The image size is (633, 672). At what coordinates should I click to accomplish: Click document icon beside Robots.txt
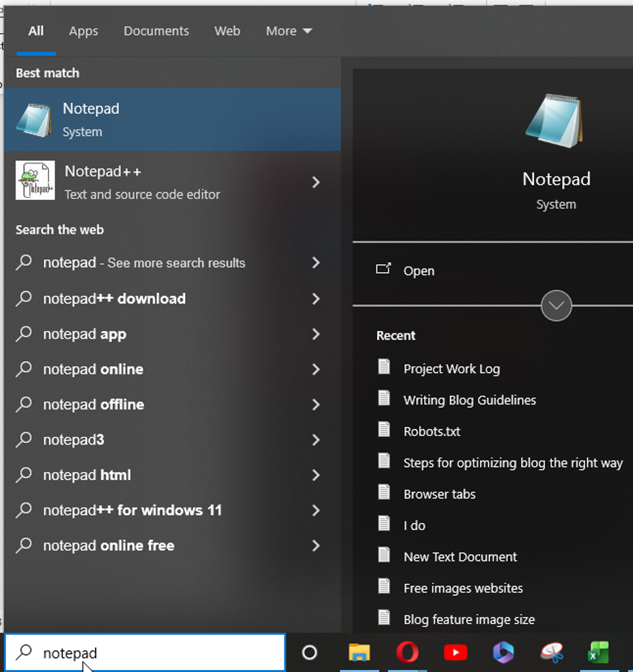[384, 429]
